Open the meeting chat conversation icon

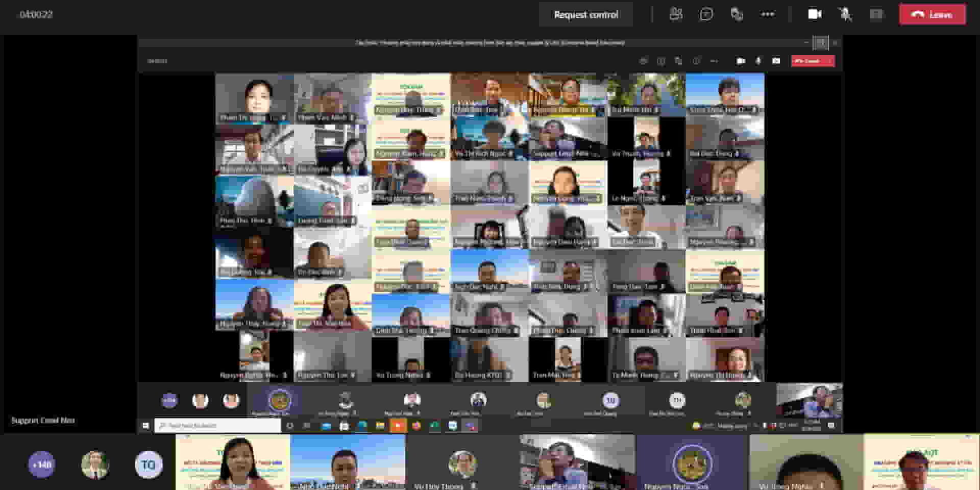pyautogui.click(x=706, y=14)
